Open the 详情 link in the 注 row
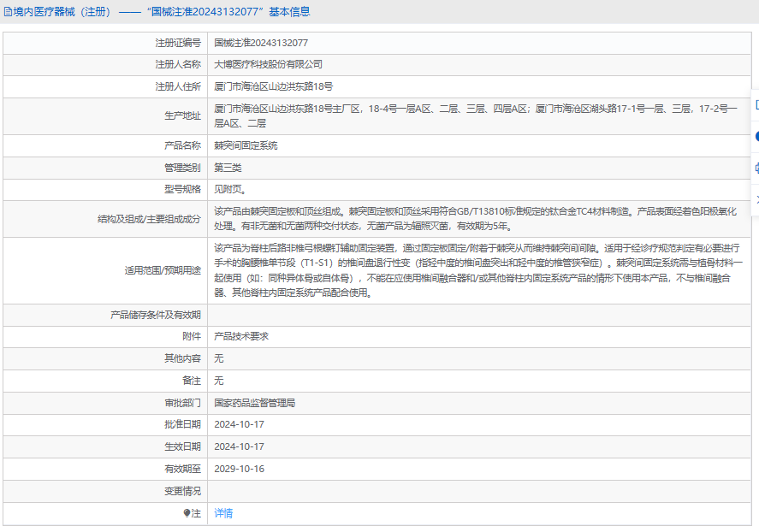 coord(223,513)
